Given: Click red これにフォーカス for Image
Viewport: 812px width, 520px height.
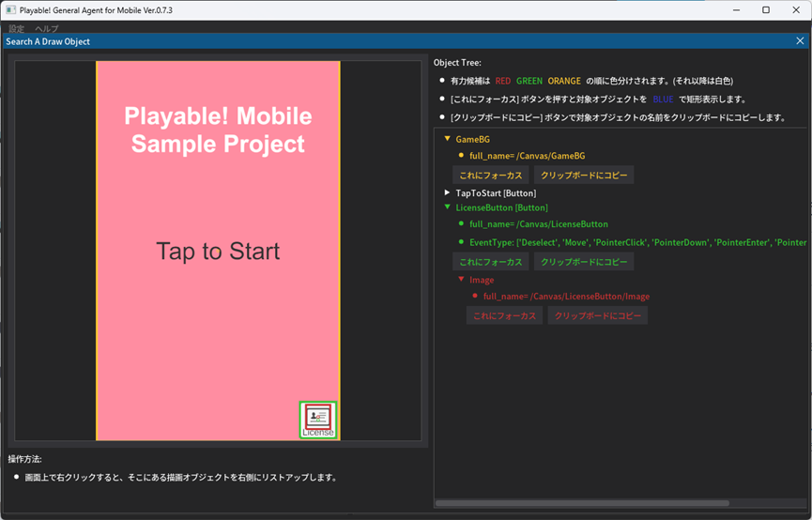Looking at the screenshot, I should pos(505,315).
